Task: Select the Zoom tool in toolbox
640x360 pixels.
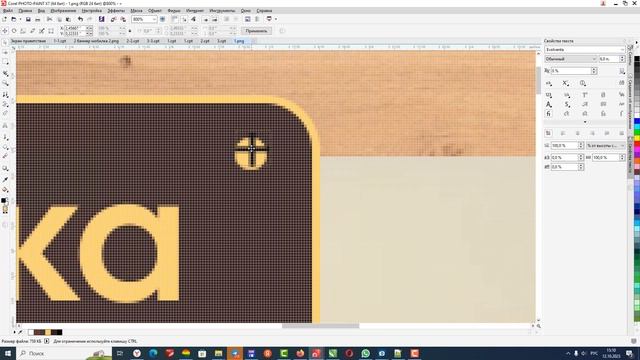Action: point(5,83)
